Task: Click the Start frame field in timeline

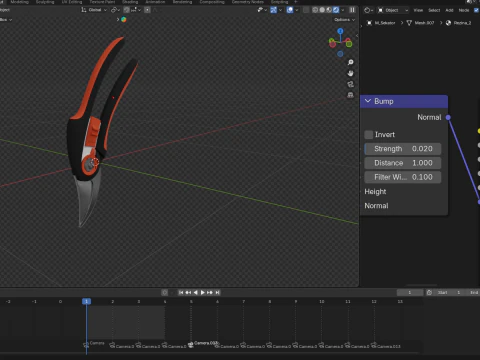Action: [450, 292]
